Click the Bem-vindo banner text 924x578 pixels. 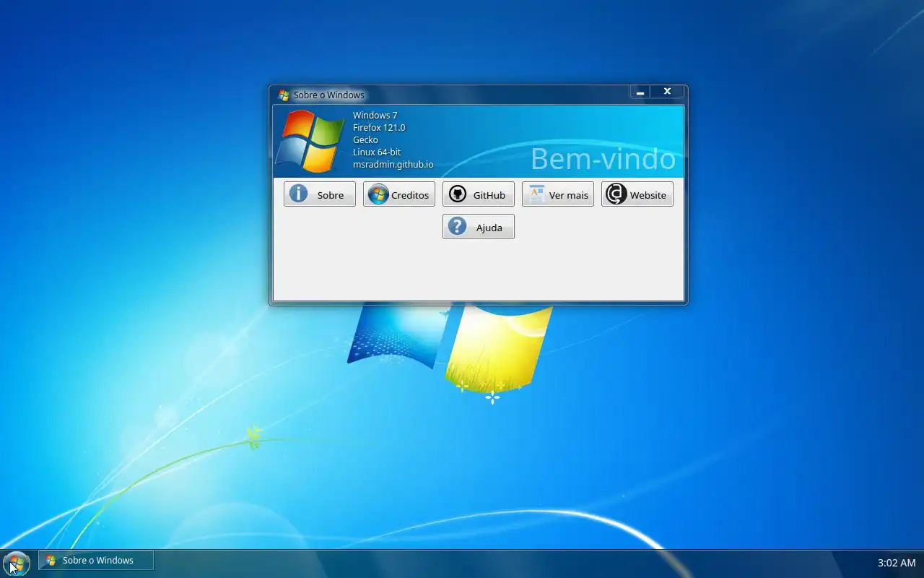[603, 158]
